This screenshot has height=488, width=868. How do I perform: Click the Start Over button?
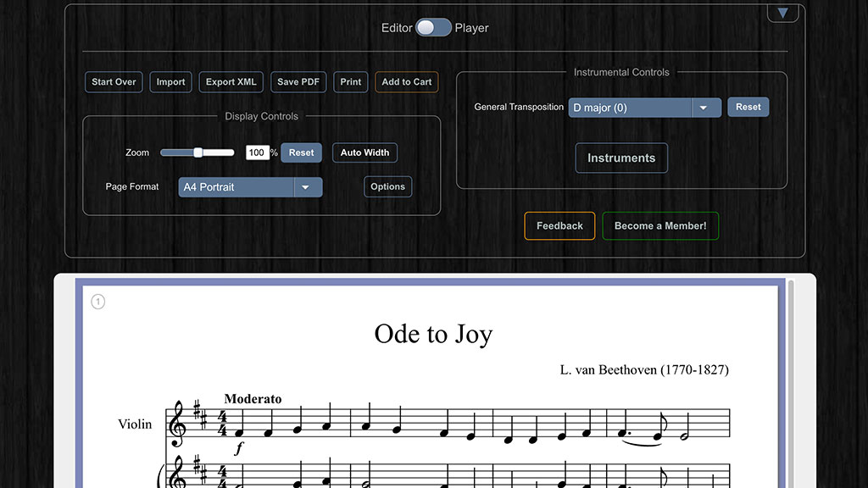point(114,82)
